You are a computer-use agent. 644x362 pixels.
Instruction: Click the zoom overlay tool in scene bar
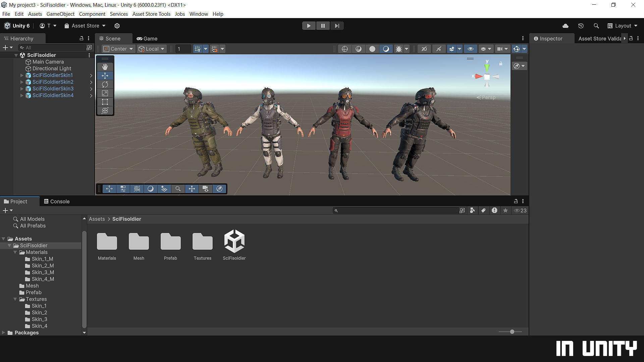click(178, 189)
